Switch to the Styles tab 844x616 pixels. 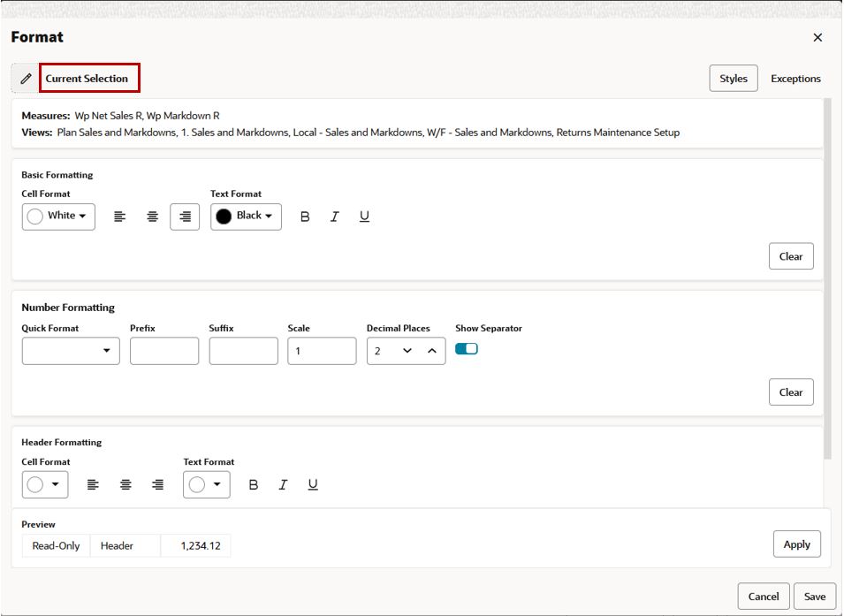point(733,78)
